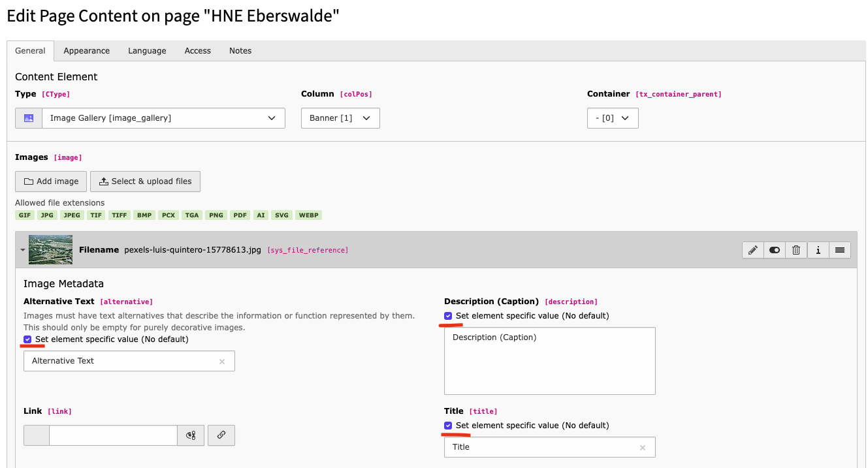Toggle the link preview icon next to Link field
The image size is (868, 468).
pyautogui.click(x=191, y=435)
